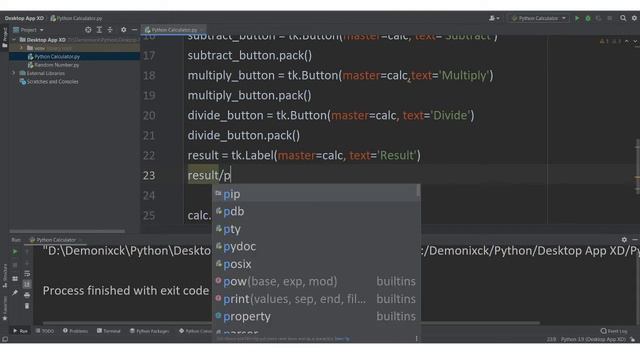
Task: Open IDE settings gear in top-right toolbar
Action: pyautogui.click(x=634, y=18)
